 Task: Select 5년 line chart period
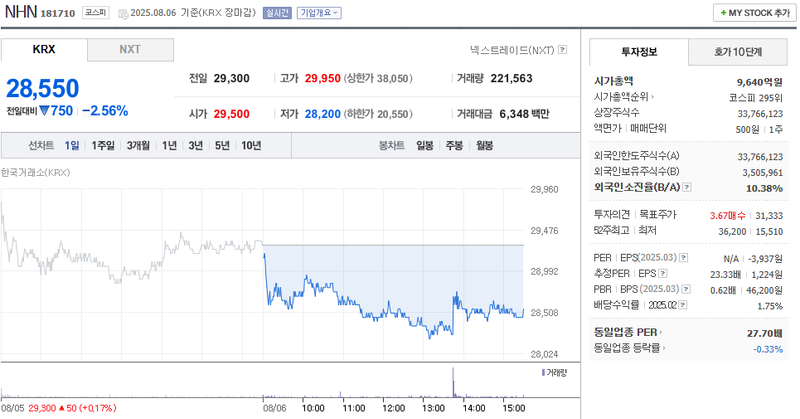coord(222,146)
